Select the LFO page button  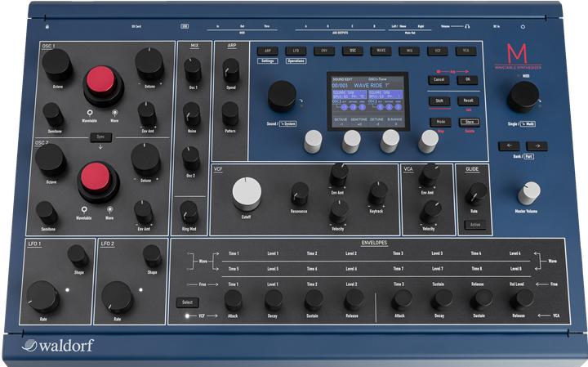coord(296,51)
